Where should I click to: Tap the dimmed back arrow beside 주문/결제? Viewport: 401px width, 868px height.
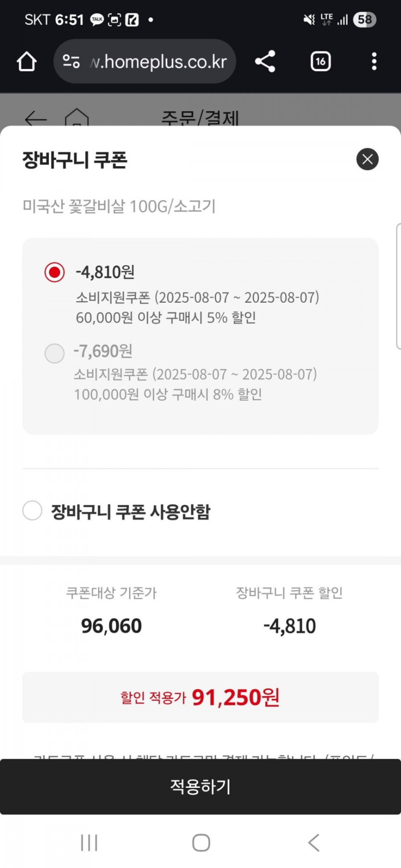[x=36, y=118]
